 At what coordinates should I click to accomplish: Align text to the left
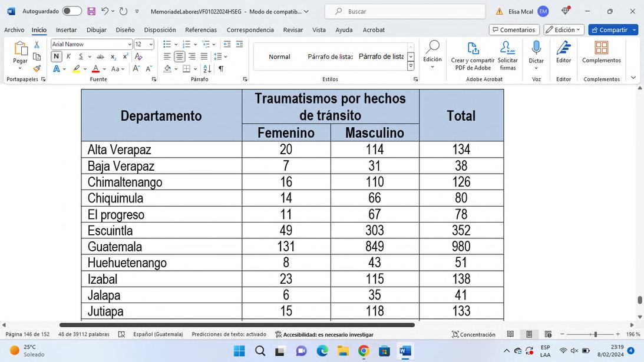167,57
